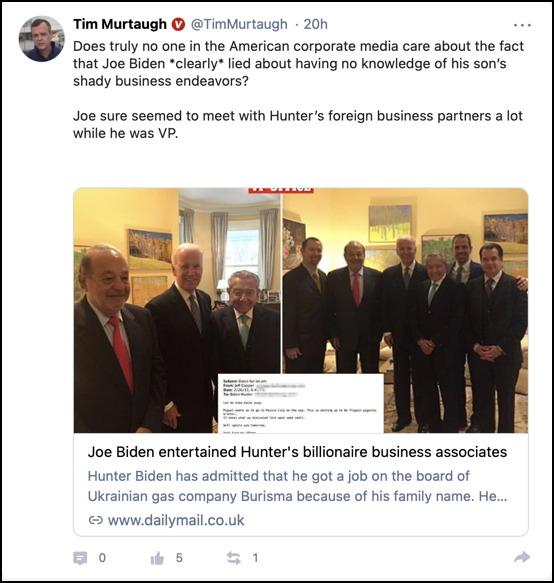Click the red verified badge icon
This screenshot has width=554, height=583.
tap(178, 25)
